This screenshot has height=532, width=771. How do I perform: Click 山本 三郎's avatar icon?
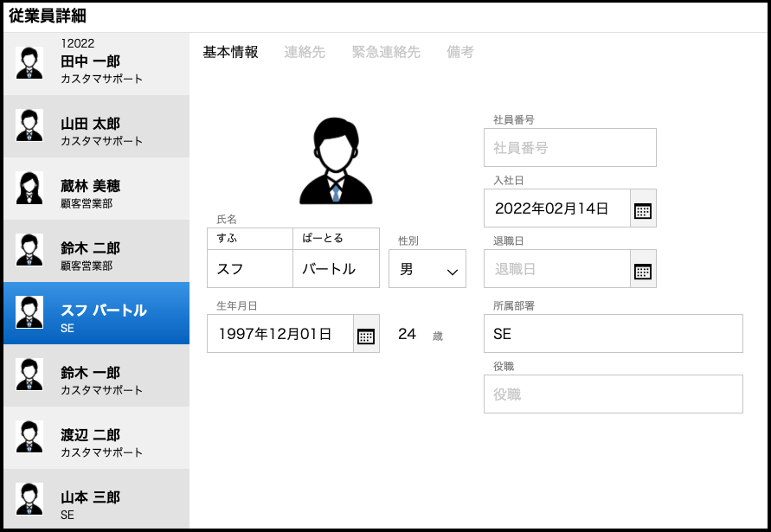(29, 499)
